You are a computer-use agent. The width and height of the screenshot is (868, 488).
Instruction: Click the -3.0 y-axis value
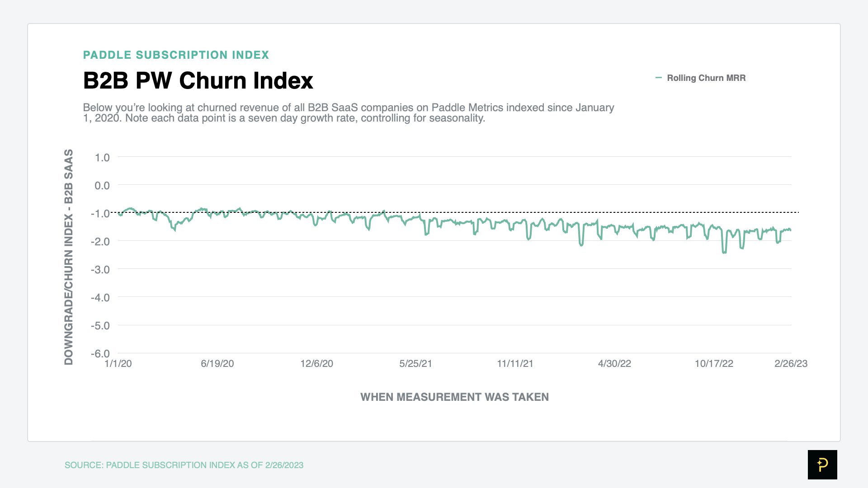(100, 270)
